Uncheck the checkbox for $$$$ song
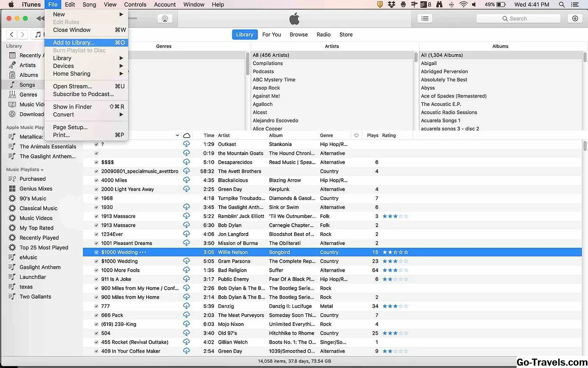The image size is (588, 368). coord(96,162)
